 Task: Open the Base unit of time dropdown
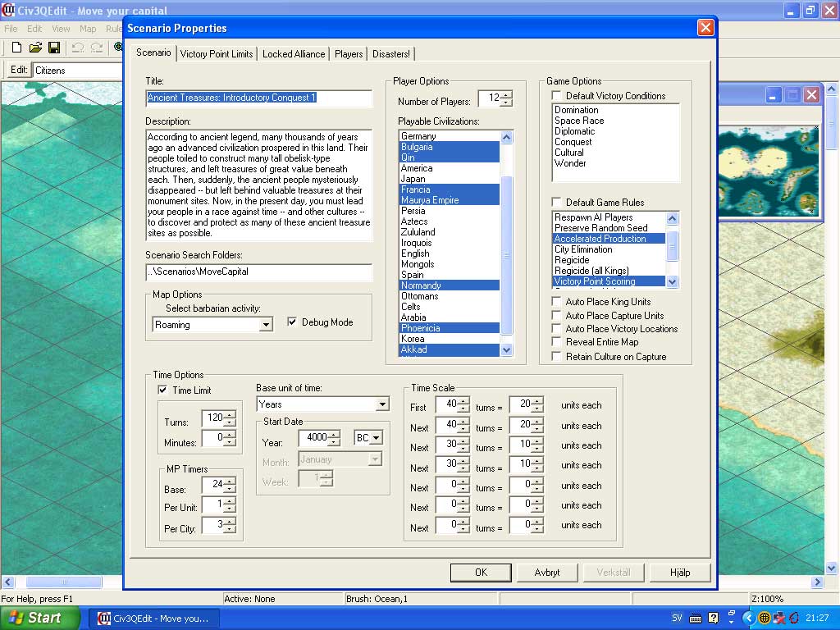(382, 404)
